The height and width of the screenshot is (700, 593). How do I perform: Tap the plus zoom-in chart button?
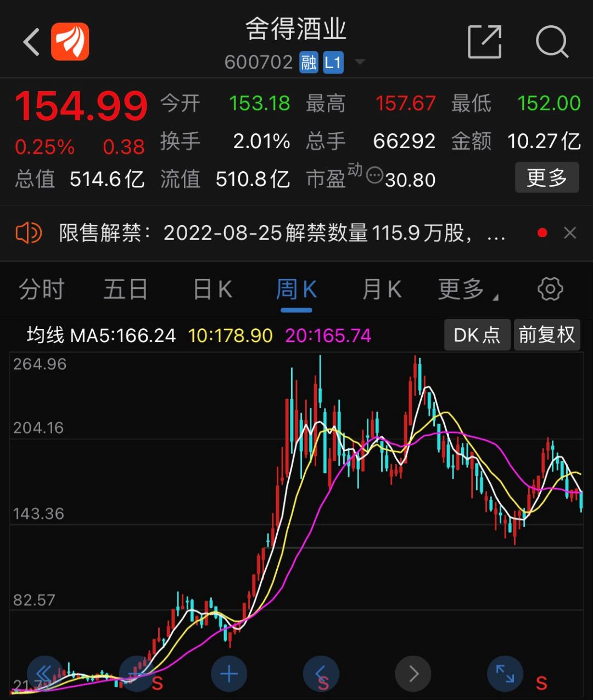[x=229, y=674]
